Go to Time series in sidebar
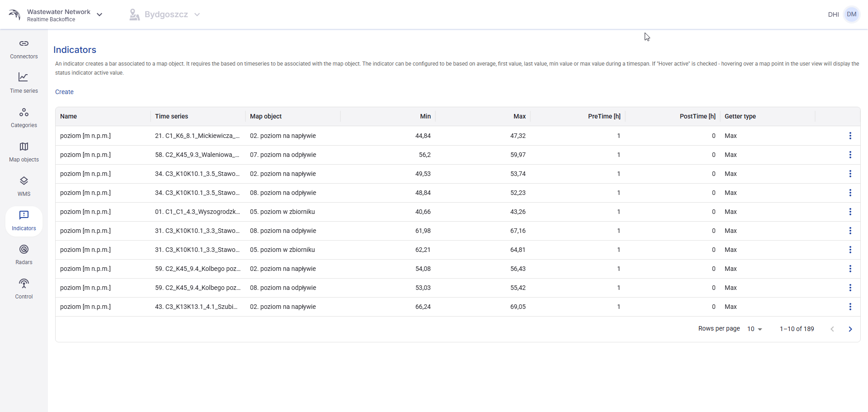The width and height of the screenshot is (868, 412). click(x=24, y=84)
